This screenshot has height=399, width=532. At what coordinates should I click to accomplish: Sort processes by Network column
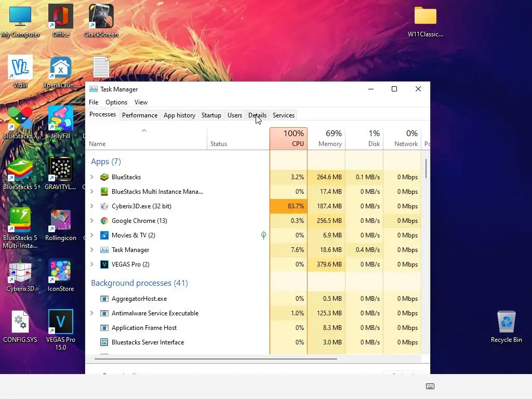pos(403,138)
